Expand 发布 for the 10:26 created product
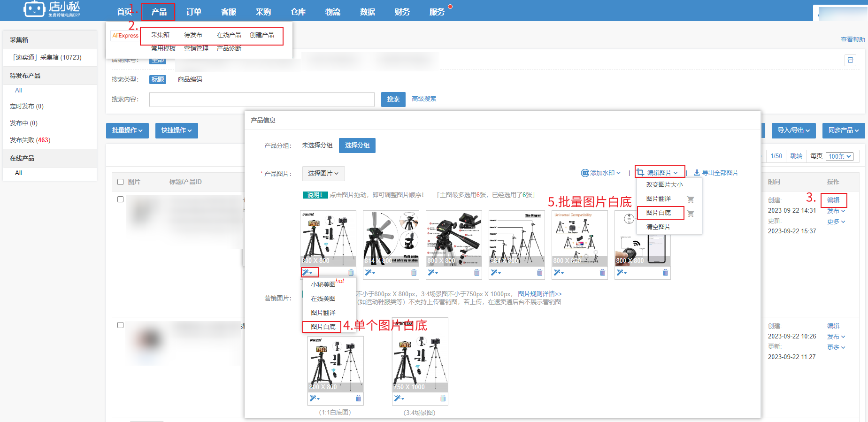This screenshot has width=868, height=422. tap(836, 337)
